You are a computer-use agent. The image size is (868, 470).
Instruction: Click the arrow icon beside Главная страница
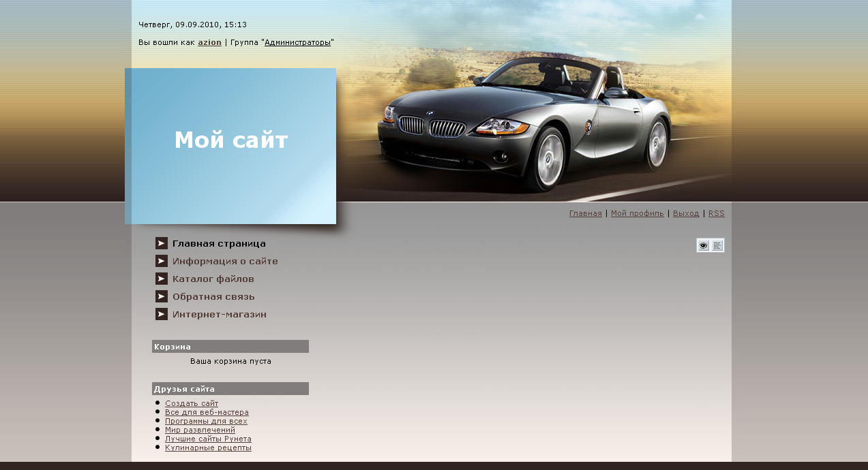(162, 243)
